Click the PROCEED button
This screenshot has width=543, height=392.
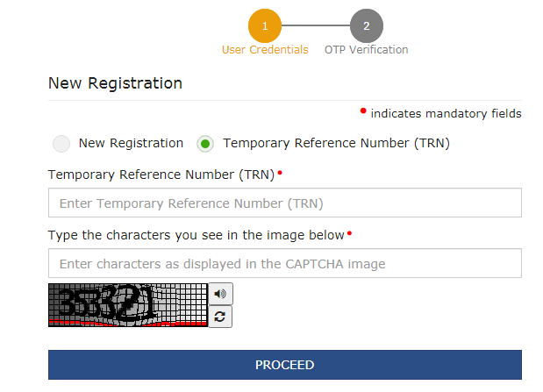(x=285, y=365)
